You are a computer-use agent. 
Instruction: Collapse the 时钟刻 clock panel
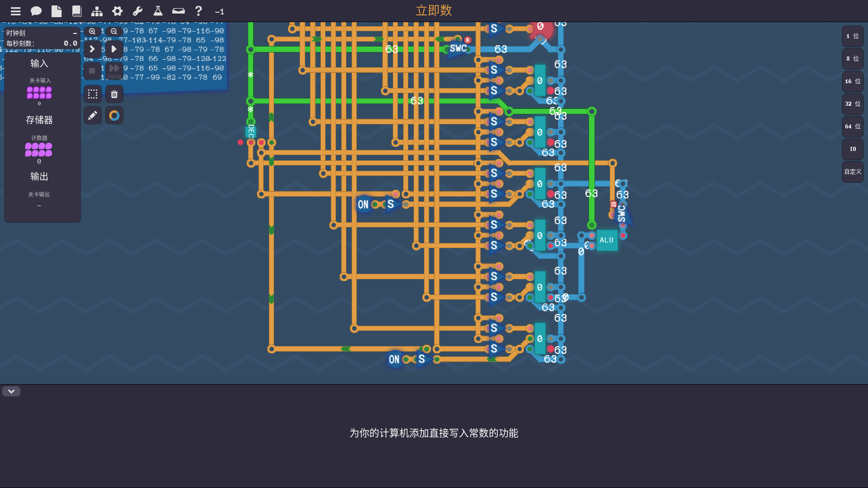[x=75, y=33]
